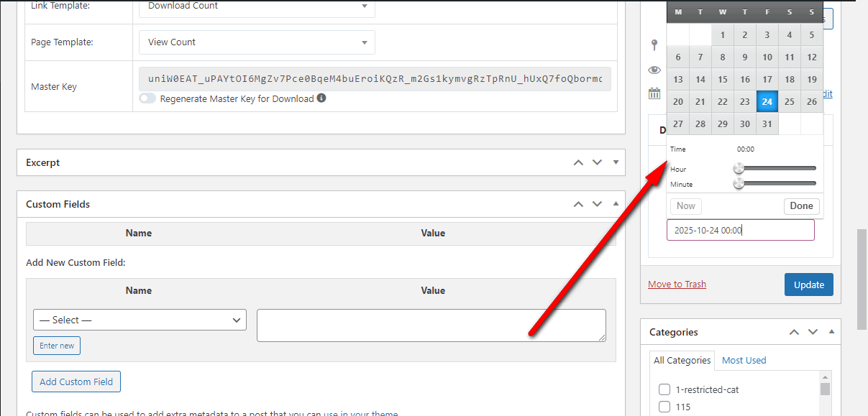This screenshot has height=416, width=868.
Task: Collapse the Categories panel triangle
Action: point(831,332)
